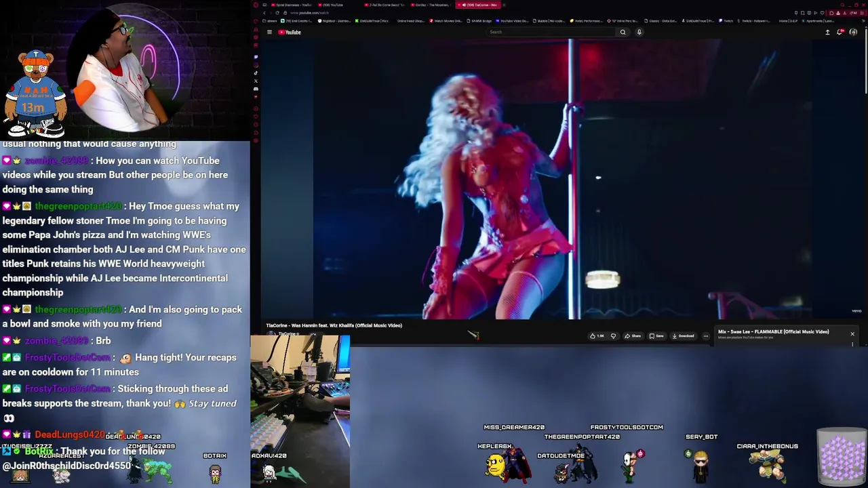The height and width of the screenshot is (488, 868).
Task: Open the TiaCorinne channel avatar
Action: 271,334
